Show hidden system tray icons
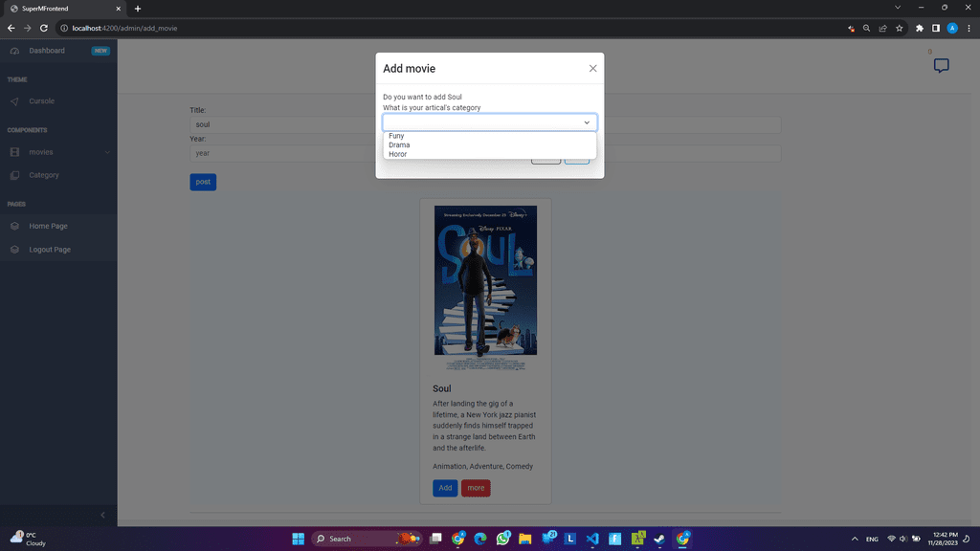This screenshot has height=551, width=980. pos(855,539)
